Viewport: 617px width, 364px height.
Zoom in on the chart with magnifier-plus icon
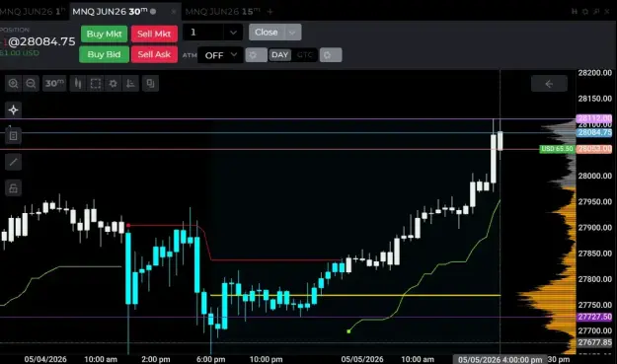click(14, 83)
